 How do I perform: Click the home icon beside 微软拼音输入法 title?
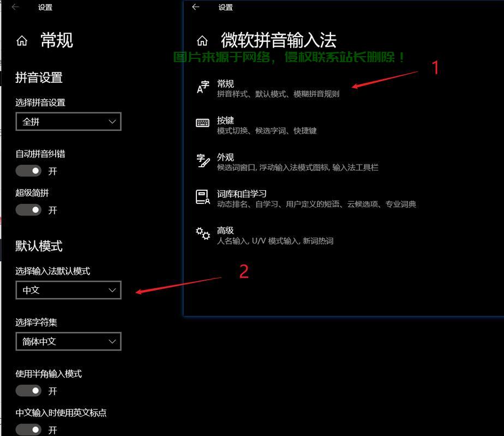tap(202, 41)
